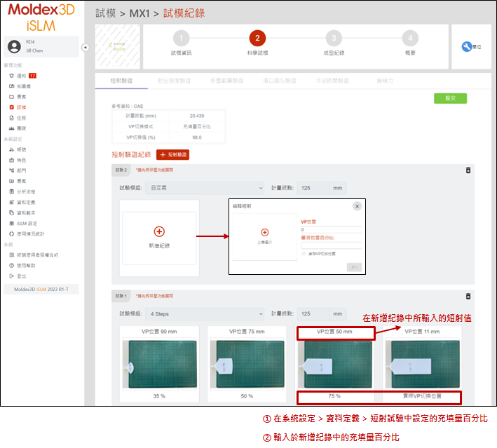Switch to the 澆口固化驗證 tab
Screen dimensions: 497x448
tap(279, 81)
